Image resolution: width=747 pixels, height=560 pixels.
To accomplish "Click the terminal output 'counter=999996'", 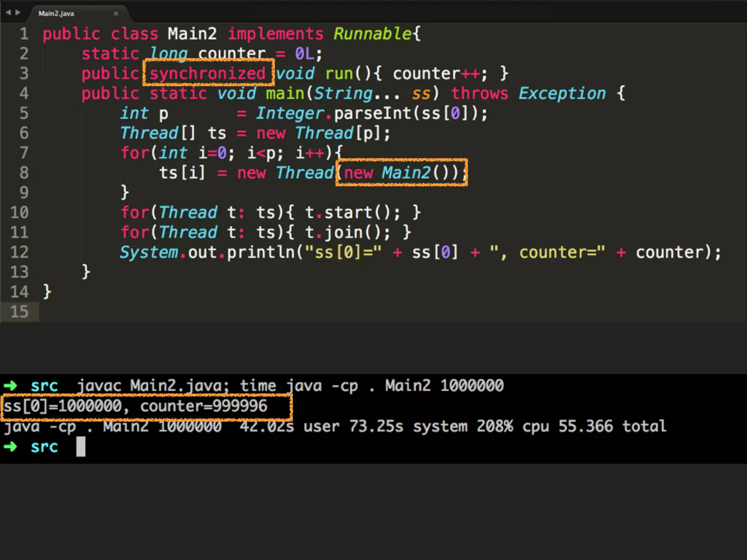I will click(x=204, y=406).
